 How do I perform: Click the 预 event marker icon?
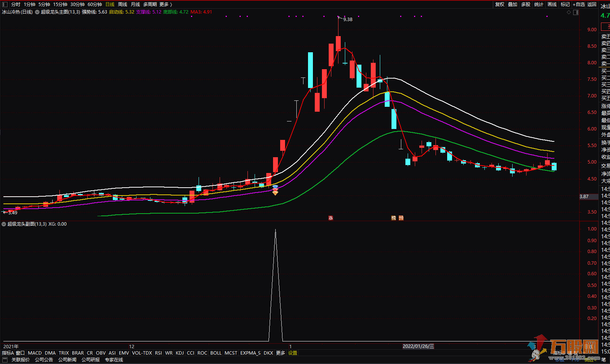[x=401, y=218]
